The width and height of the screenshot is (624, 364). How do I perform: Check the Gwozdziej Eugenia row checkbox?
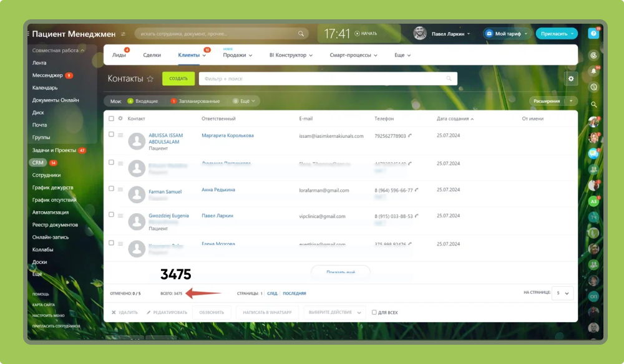[111, 214]
